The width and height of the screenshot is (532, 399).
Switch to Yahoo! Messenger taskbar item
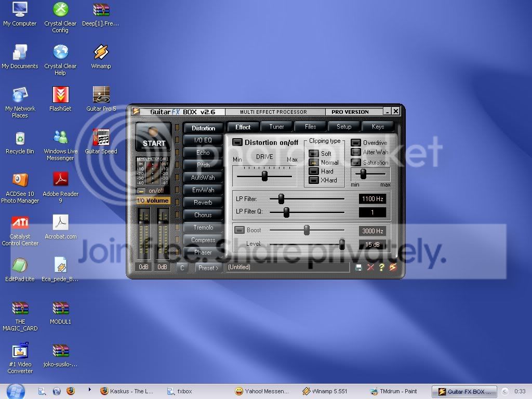pyautogui.click(x=262, y=391)
